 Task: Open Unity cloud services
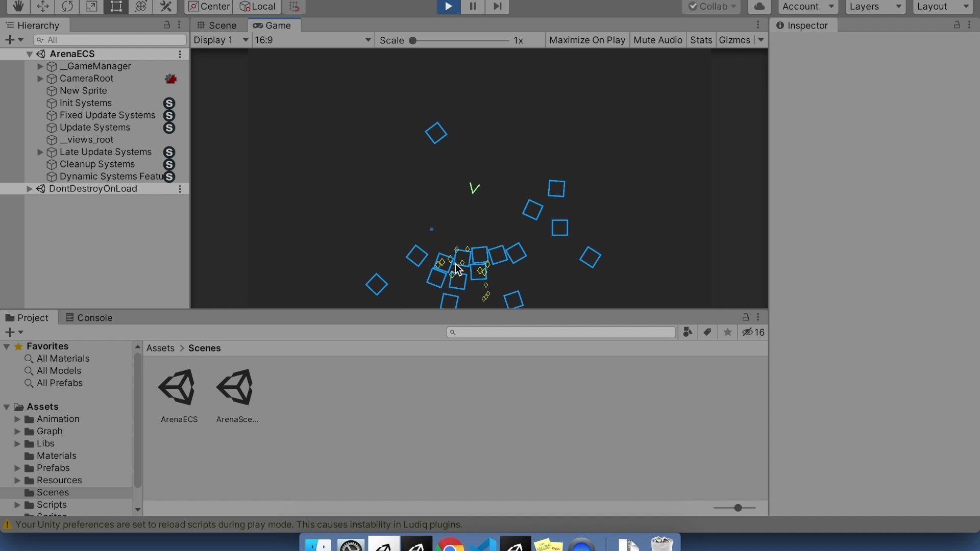coord(759,6)
